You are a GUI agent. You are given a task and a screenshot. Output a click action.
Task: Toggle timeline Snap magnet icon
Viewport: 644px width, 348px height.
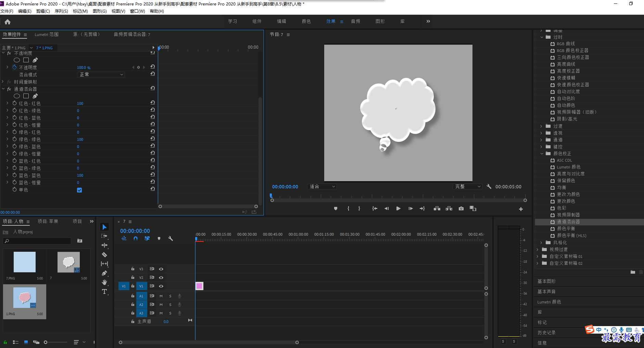[x=136, y=238]
